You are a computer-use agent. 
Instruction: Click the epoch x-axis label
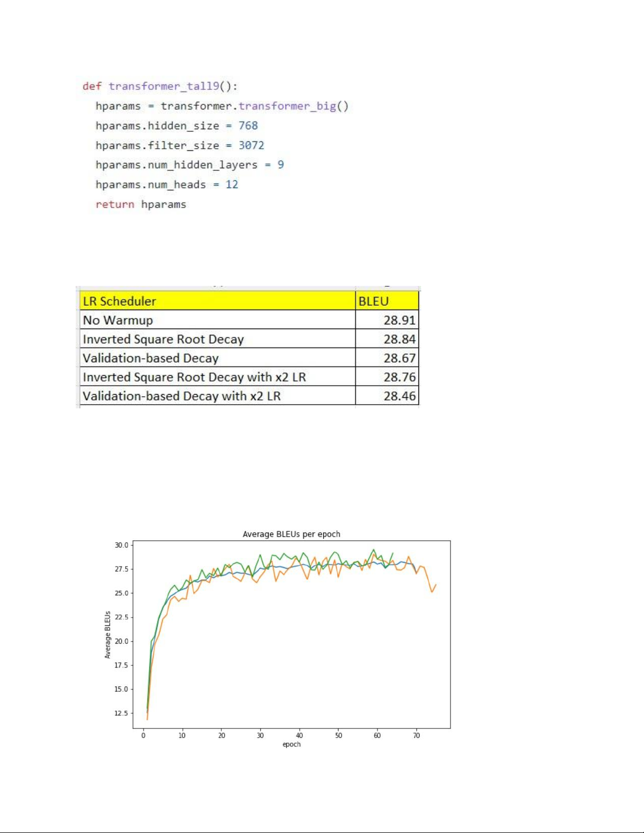point(291,744)
